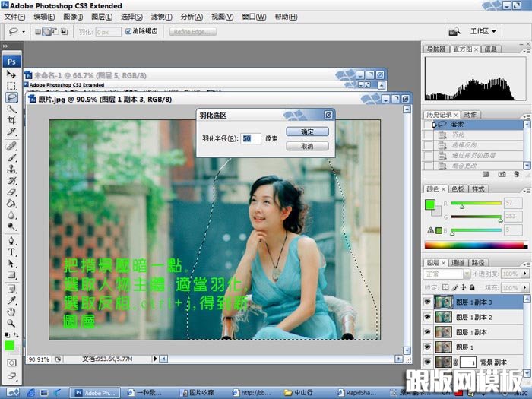Select the Zoom magnifier tool
The image size is (532, 399).
coord(11,322)
